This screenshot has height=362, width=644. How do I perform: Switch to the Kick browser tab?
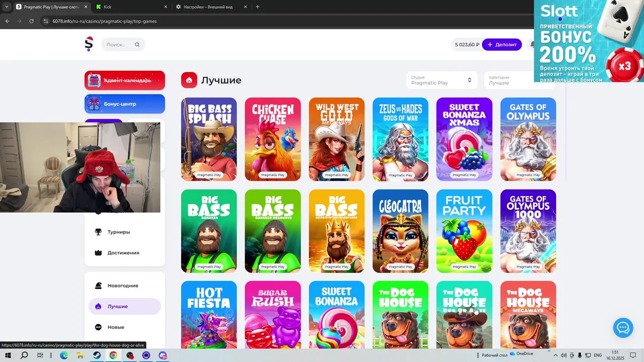click(131, 7)
